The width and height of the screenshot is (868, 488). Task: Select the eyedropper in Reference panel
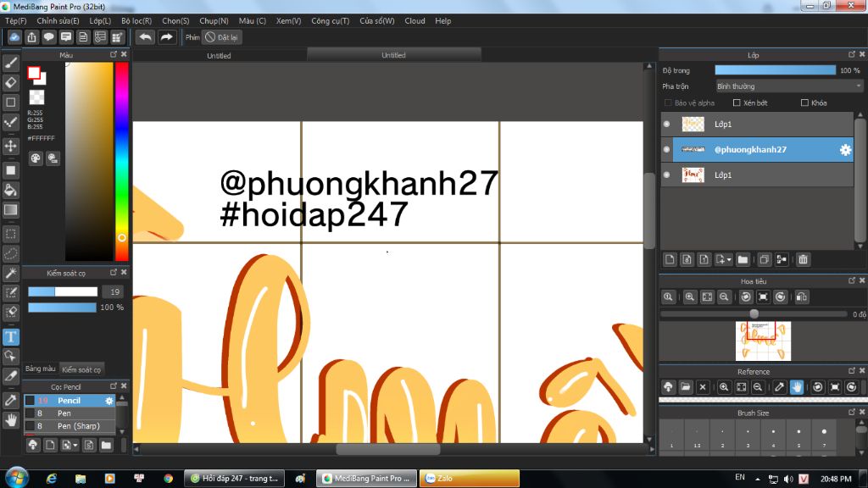tap(780, 386)
